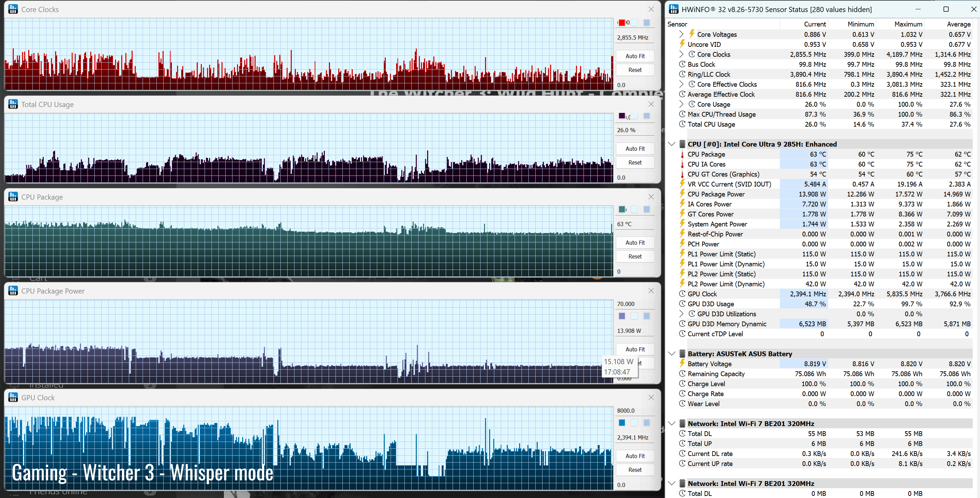Click the lightning icon beside IA Cores Power

682,204
